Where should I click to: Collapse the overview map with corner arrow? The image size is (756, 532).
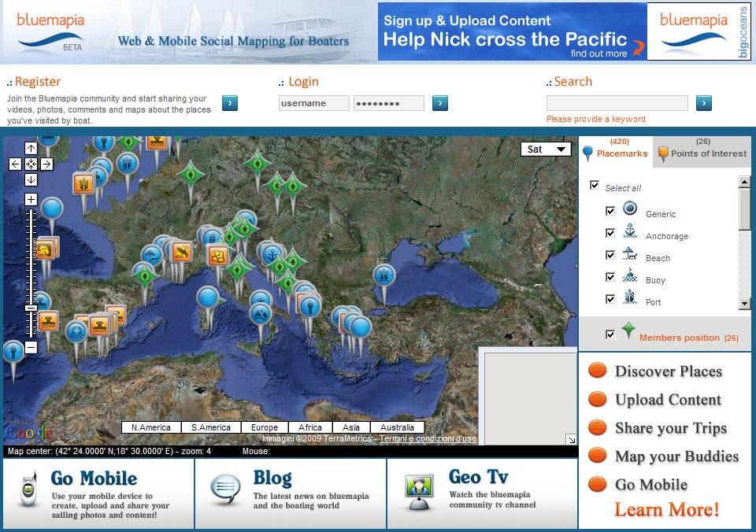[x=572, y=439]
